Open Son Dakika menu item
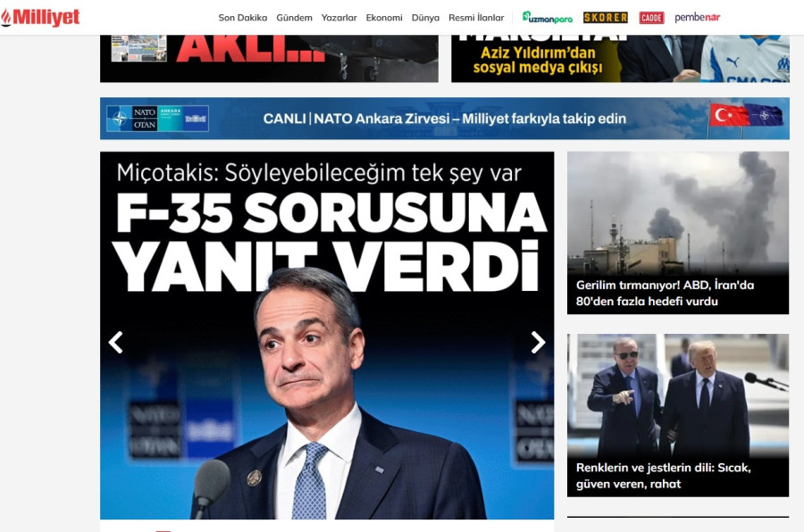Image resolution: width=804 pixels, height=532 pixels. click(242, 18)
